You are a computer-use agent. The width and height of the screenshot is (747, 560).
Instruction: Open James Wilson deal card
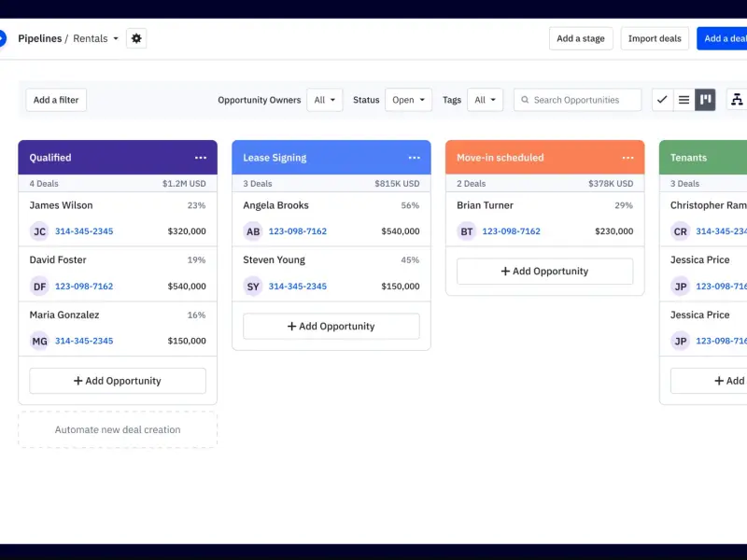tap(118, 219)
